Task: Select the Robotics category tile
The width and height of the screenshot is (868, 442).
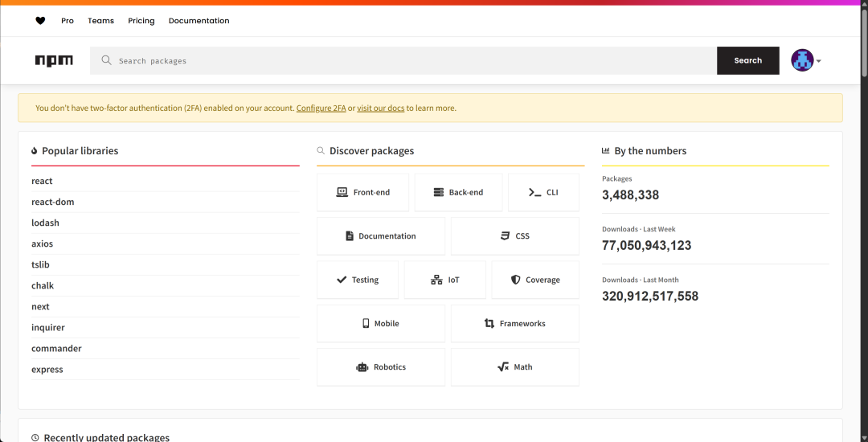Action: tap(381, 367)
